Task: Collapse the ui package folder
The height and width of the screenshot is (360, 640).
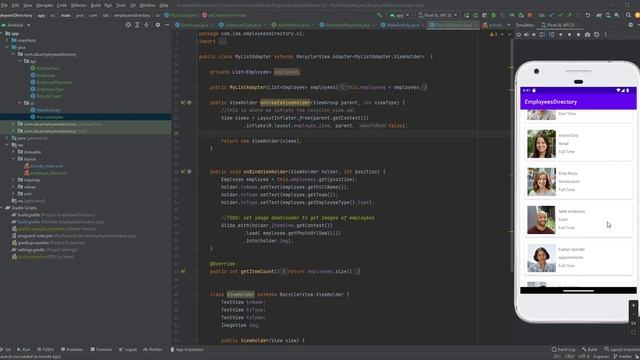Action: pos(20,103)
